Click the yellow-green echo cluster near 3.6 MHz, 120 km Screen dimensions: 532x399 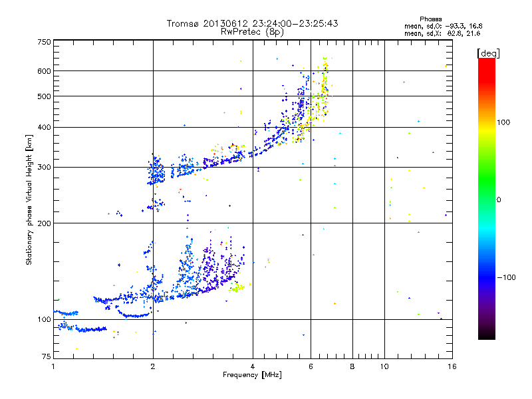coord(236,289)
